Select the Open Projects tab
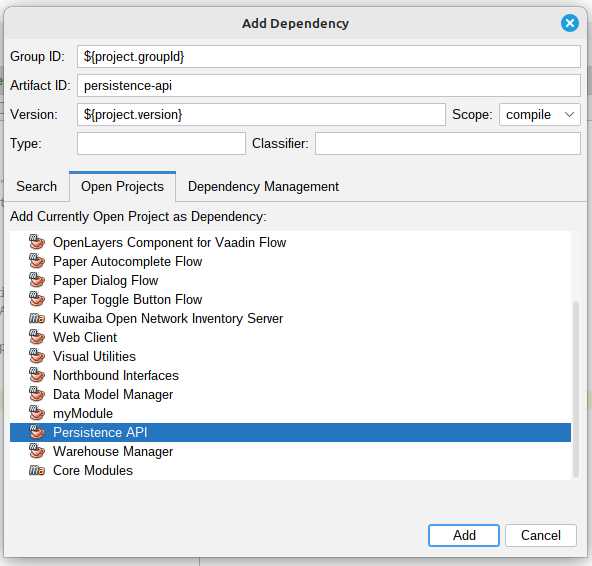Viewport: 592px width, 566px height. tap(122, 187)
